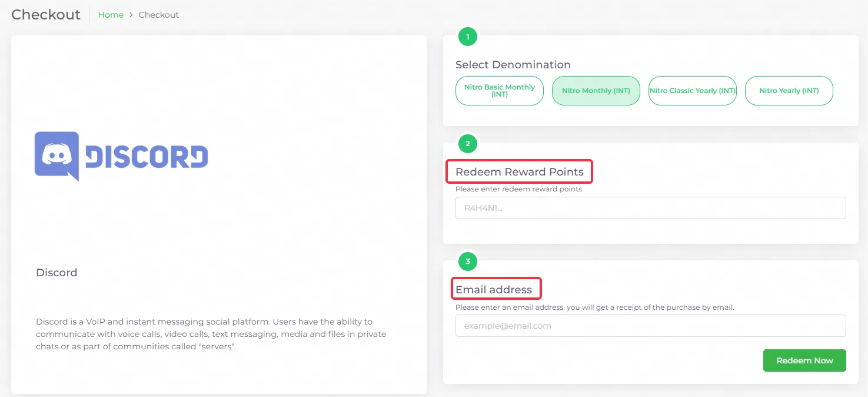Click the breadcrumb arrow separator after Home
The width and height of the screenshot is (868, 397).
(131, 15)
